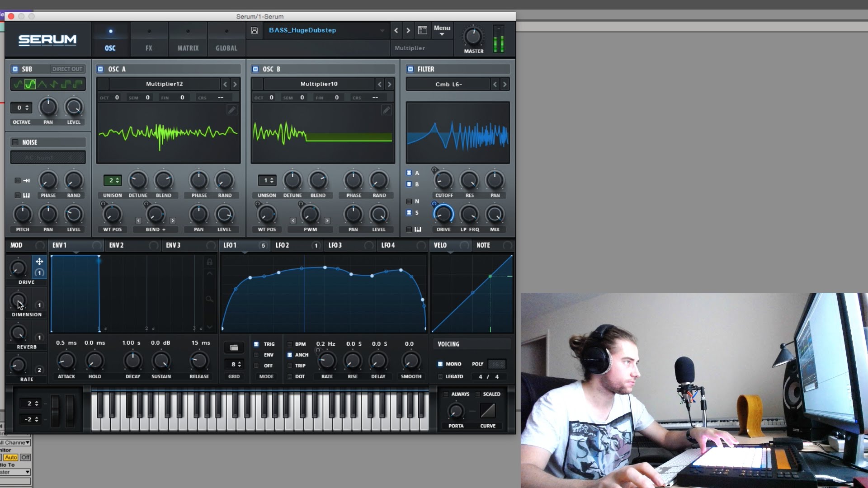Click the filter CUTOFF knob
This screenshot has height=488, width=868.
[x=443, y=180]
